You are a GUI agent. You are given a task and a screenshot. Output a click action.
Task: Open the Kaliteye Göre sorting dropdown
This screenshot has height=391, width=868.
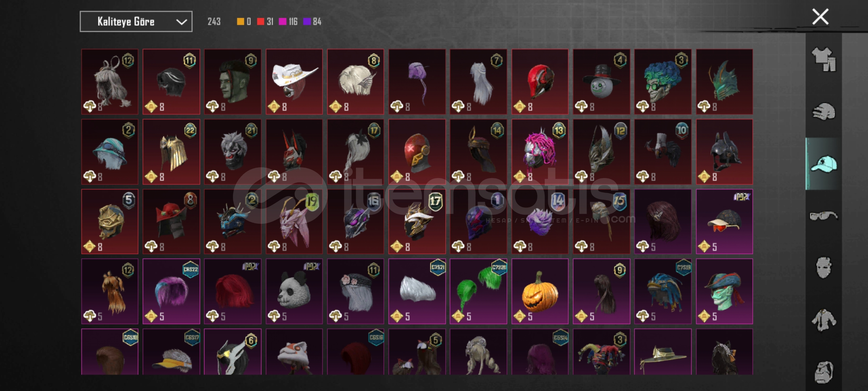tap(136, 22)
